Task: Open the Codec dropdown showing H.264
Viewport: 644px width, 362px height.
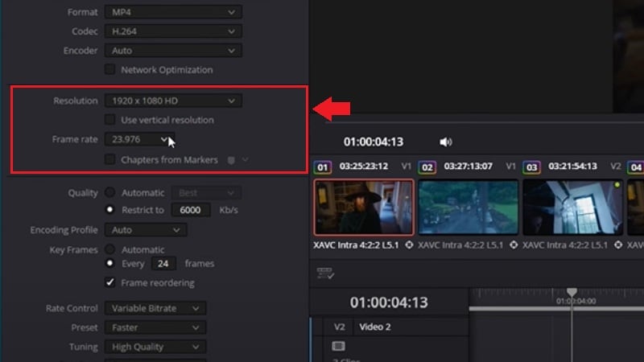Action: click(173, 31)
